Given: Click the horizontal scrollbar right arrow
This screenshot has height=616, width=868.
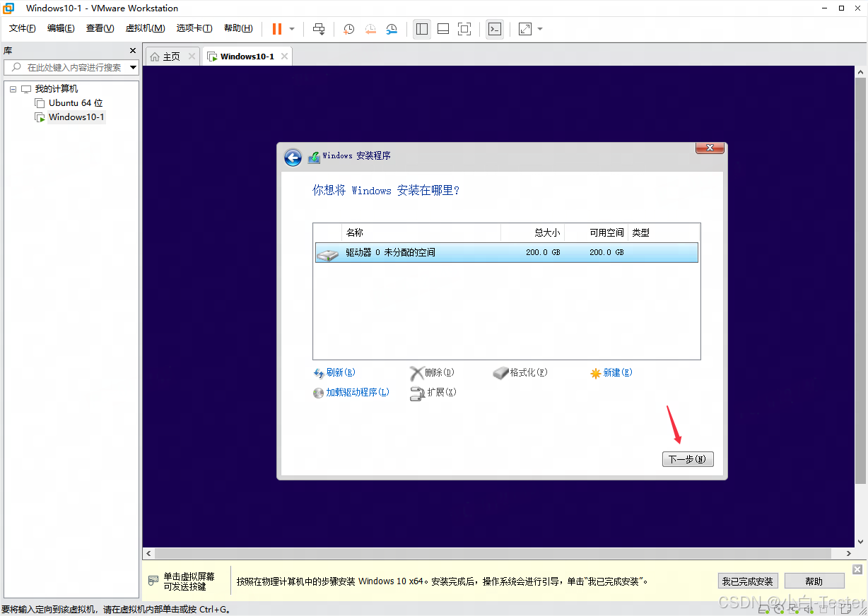Looking at the screenshot, I should click(849, 553).
